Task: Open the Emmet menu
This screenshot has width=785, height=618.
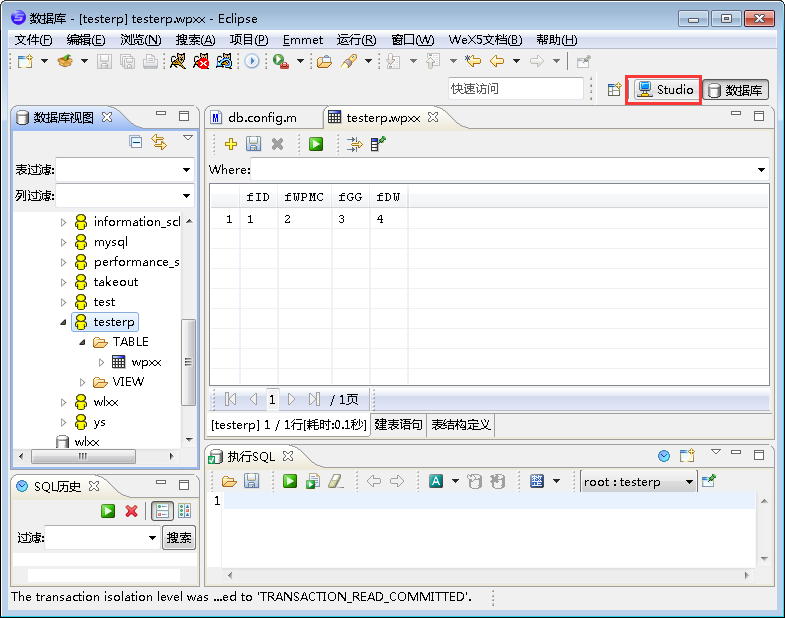Action: point(303,40)
